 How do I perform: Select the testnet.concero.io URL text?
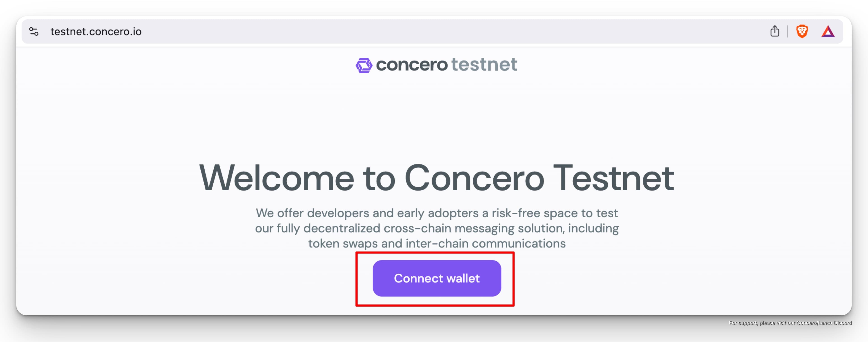pos(96,32)
